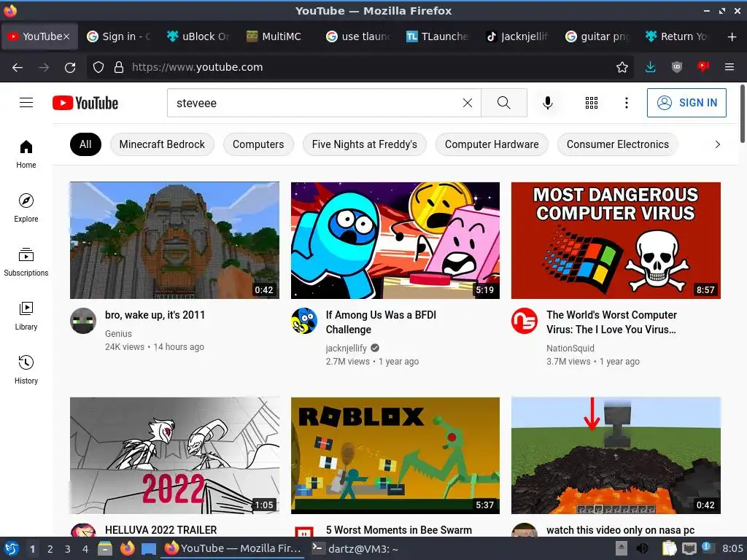Switch to workspace 2 in the taskbar
Screen dimensions: 747x560
tap(50, 549)
